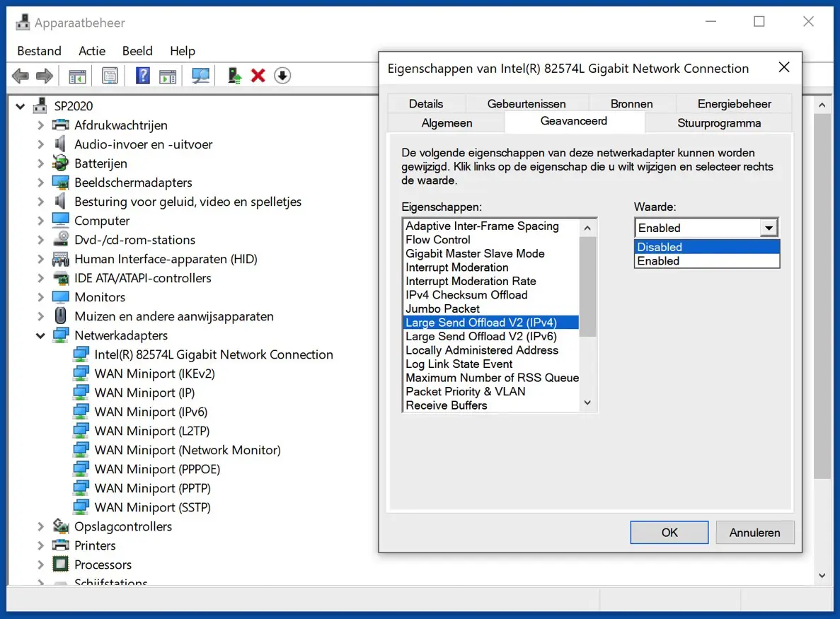Select Intel(R) 82574L Gigabit Network Connection device
Viewport: 840px width, 619px height.
[213, 354]
